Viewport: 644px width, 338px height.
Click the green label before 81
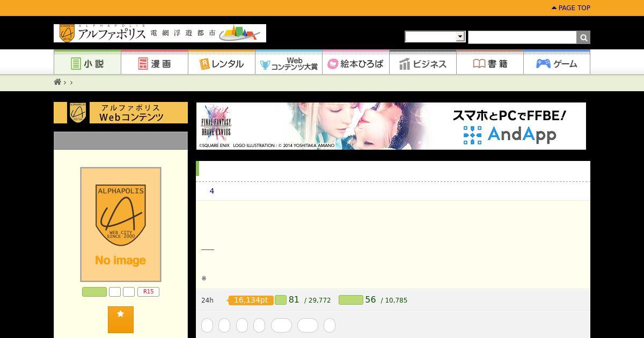281,300
